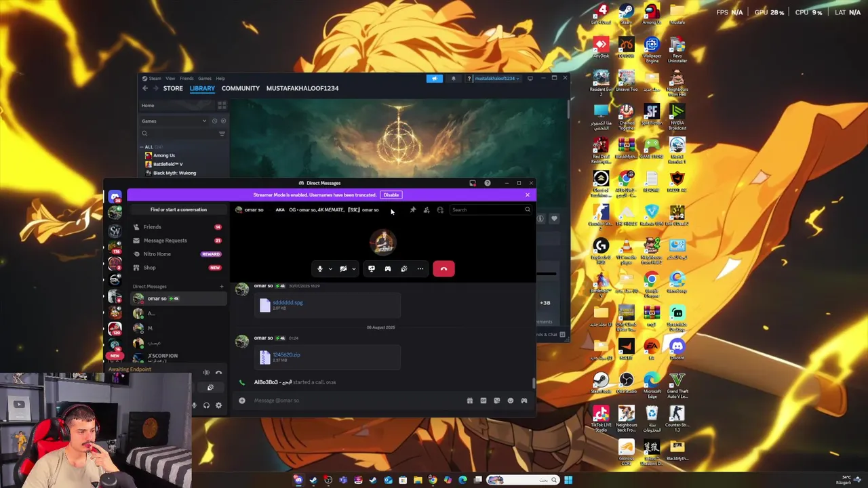This screenshot has height=488, width=868.
Task: Open Steam library collections grid icon
Action: click(222, 106)
